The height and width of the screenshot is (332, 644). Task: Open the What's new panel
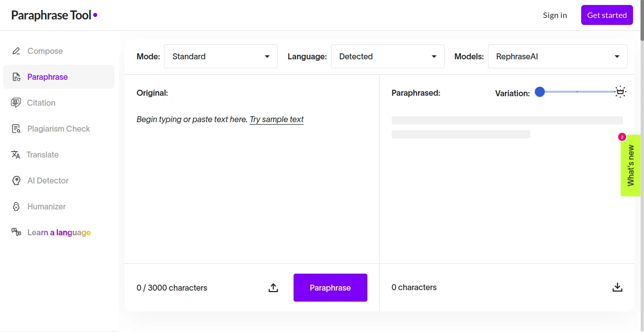click(x=631, y=166)
